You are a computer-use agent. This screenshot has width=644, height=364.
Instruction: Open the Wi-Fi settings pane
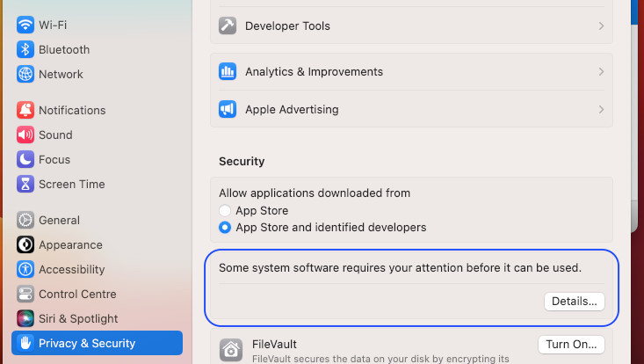click(x=97, y=25)
